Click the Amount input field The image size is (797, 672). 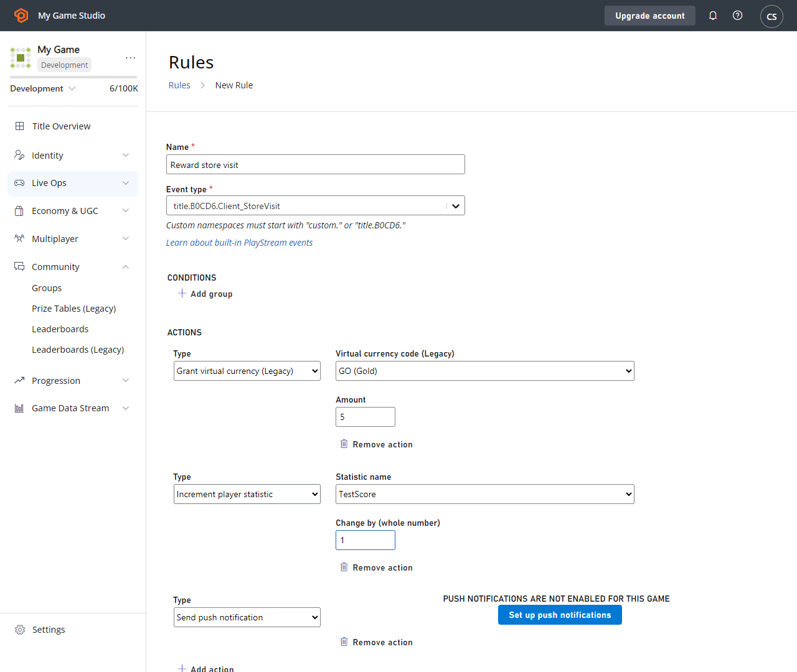coord(365,417)
